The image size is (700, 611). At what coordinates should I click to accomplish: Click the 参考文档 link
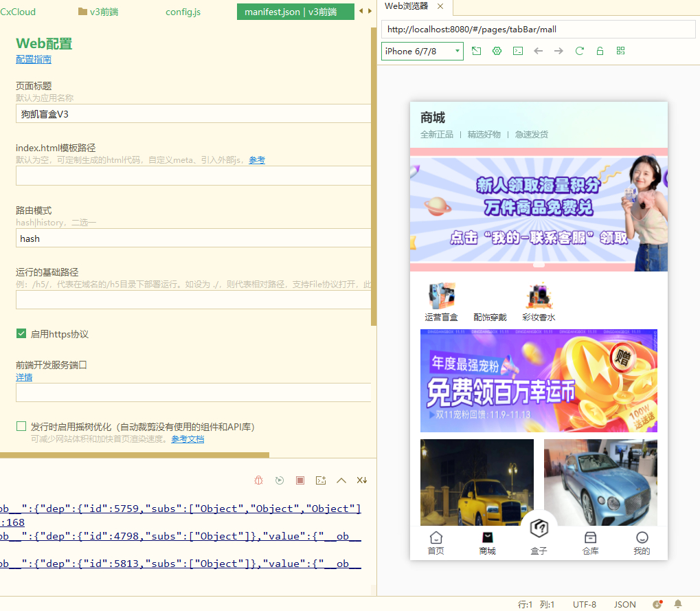[x=188, y=439]
